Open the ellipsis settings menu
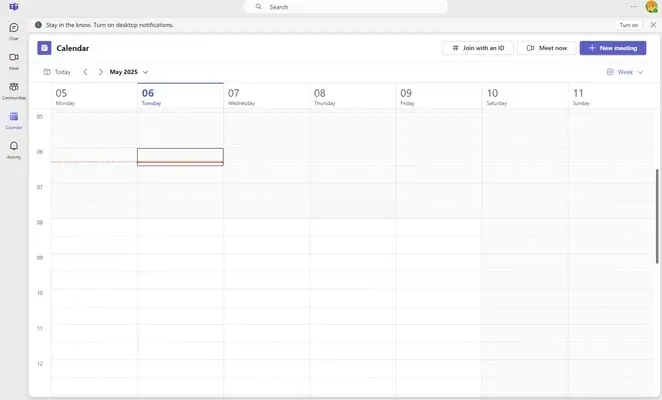The height and width of the screenshot is (400, 662). pos(633,6)
